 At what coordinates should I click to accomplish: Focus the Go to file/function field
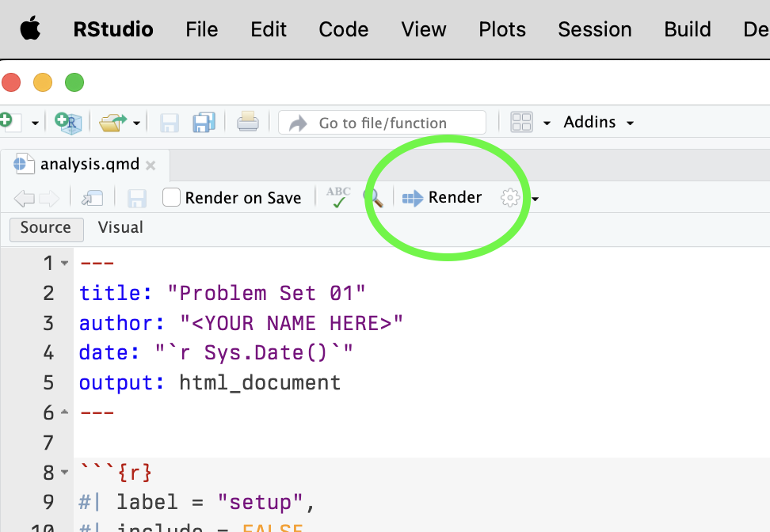coord(382,123)
